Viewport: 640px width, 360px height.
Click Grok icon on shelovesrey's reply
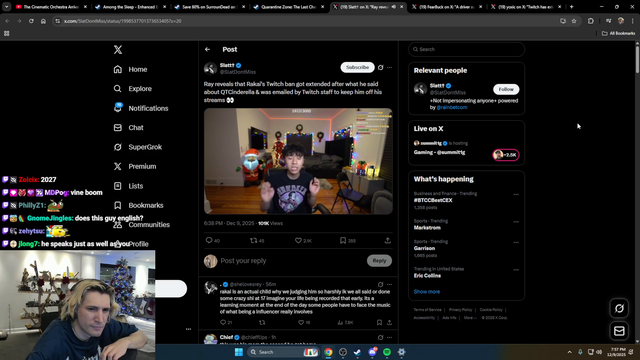tap(380, 284)
